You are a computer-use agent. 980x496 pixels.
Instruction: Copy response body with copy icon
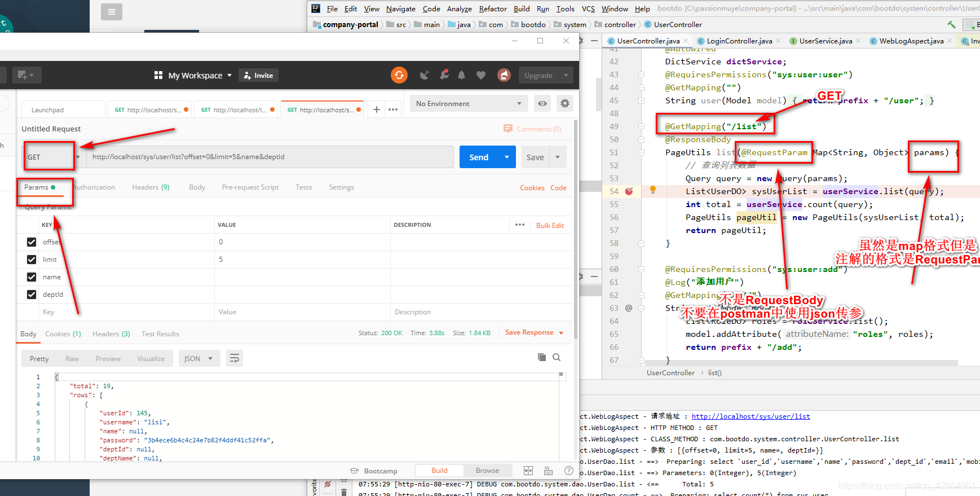542,357
